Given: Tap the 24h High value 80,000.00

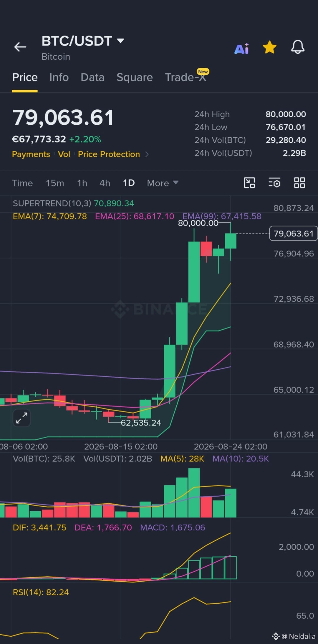Looking at the screenshot, I should (286, 114).
